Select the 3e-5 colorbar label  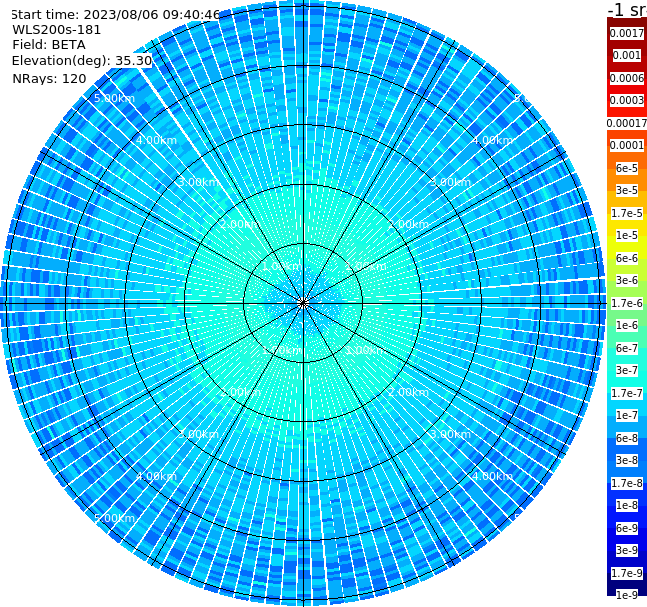click(x=627, y=190)
